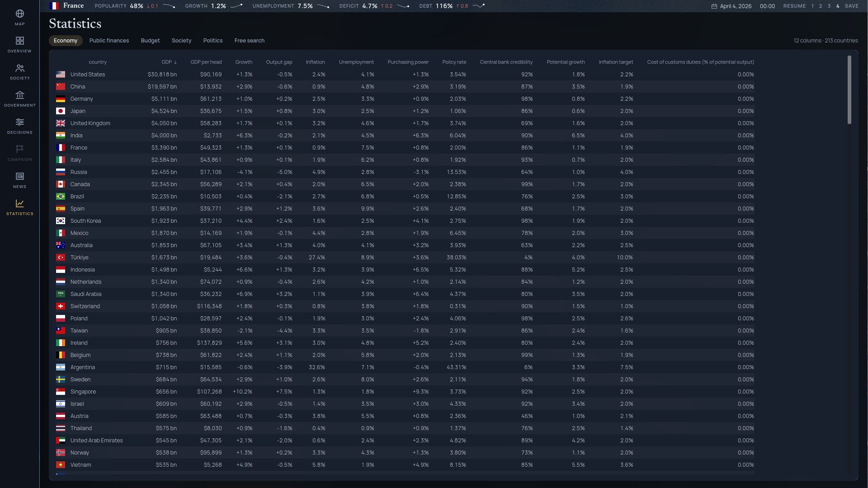
Task: Select the Türkiye country name
Action: 79,258
